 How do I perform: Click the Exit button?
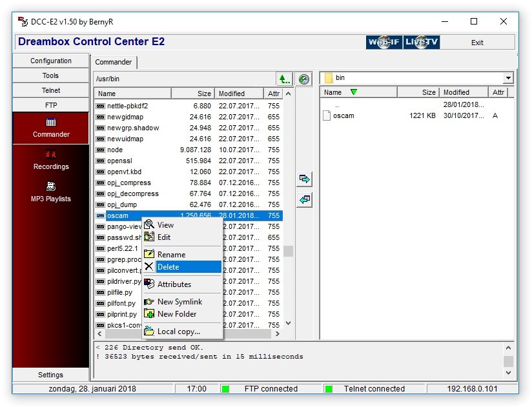477,43
